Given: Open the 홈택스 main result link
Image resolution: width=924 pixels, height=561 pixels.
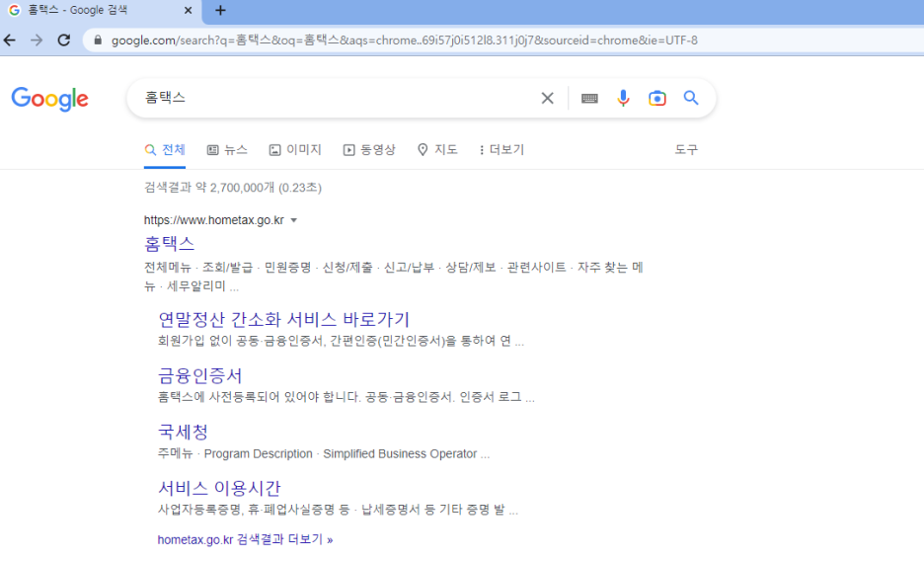Looking at the screenshot, I should pos(169,243).
